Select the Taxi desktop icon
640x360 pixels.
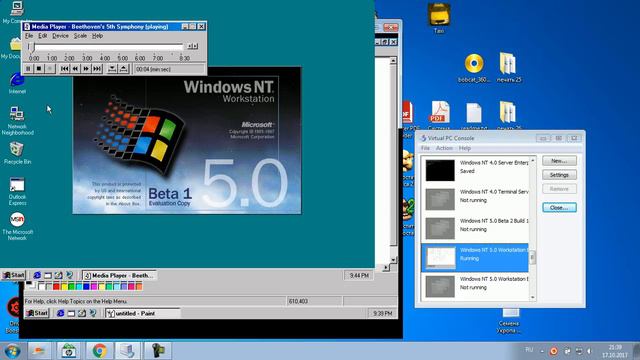[x=439, y=18]
